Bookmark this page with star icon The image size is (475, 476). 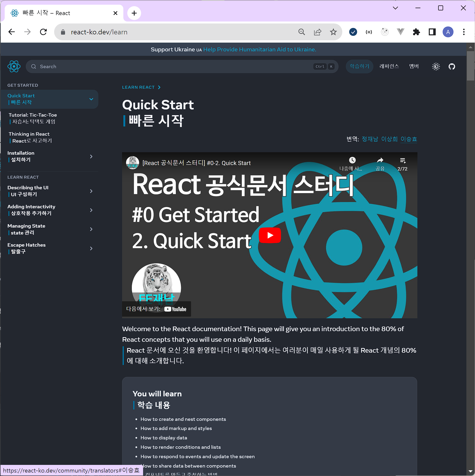tap(333, 32)
